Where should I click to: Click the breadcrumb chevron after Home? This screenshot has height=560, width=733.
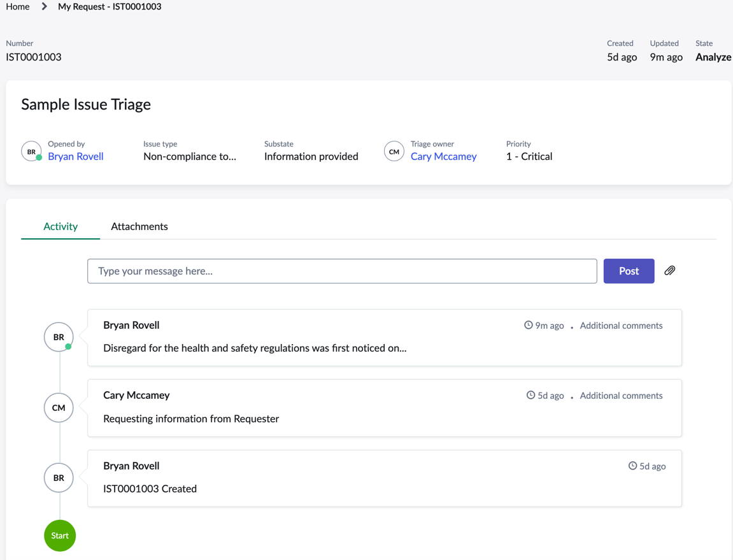point(44,6)
